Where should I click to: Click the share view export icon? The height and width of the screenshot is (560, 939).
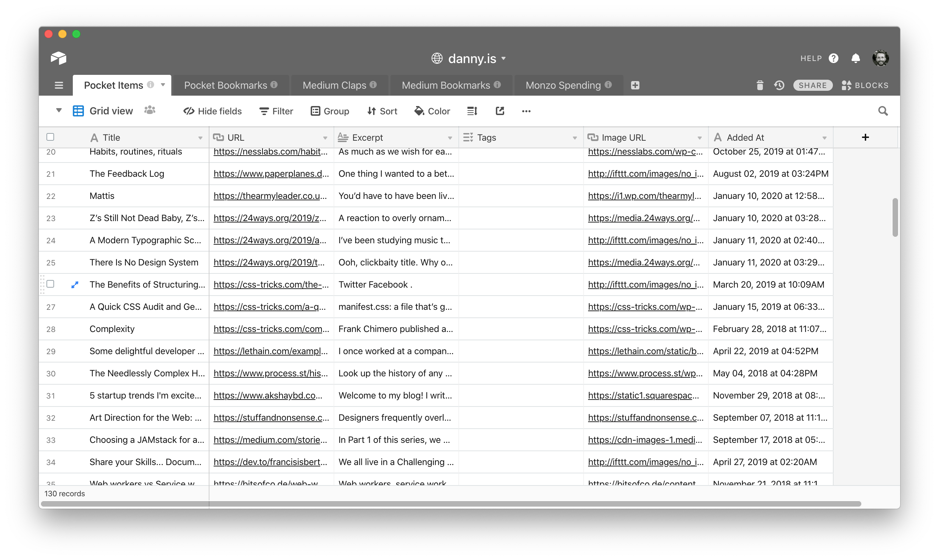tap(500, 111)
